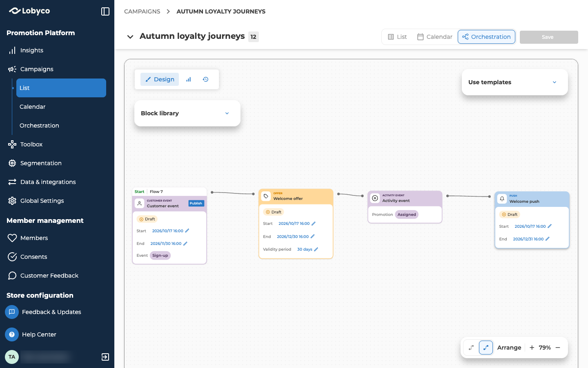Edit the Customer event end date pencil

coord(185,243)
